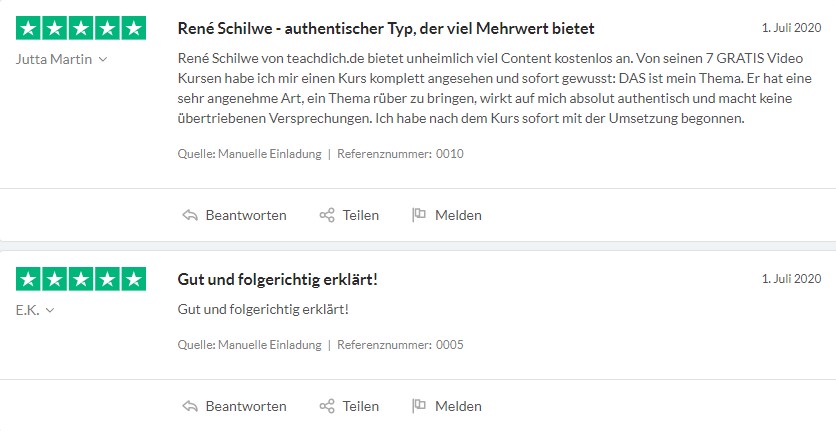Click five-star rating of E.K.'s review

(x=81, y=279)
